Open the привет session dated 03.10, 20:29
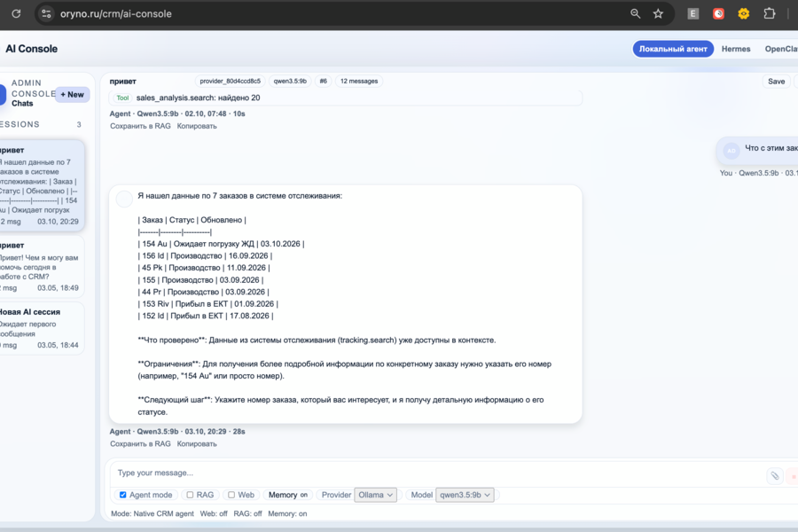 tap(41, 185)
